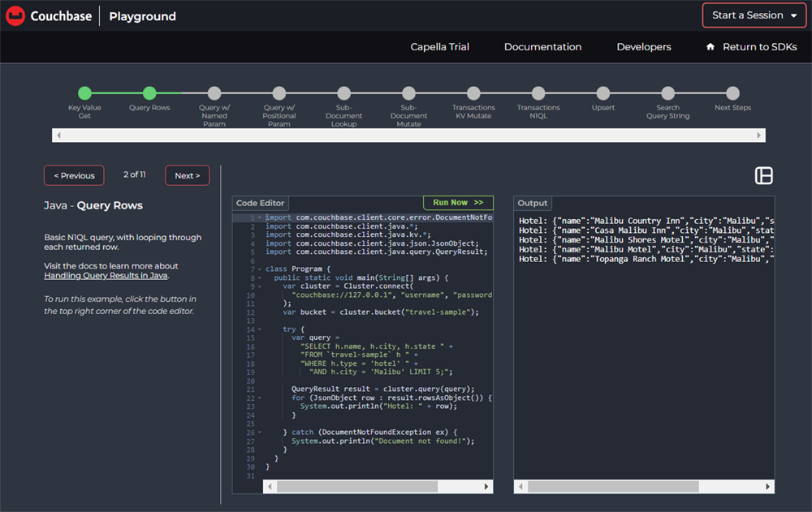
Task: Click code line "QueryResult result = cluster.query(query);"
Action: tap(382, 389)
